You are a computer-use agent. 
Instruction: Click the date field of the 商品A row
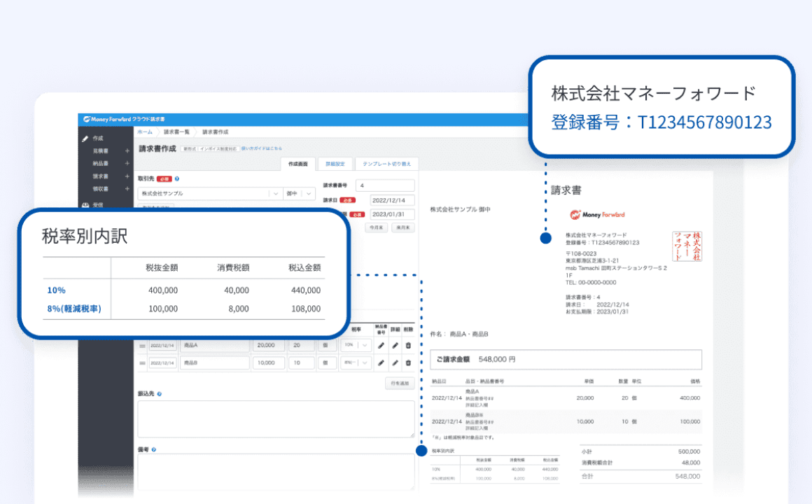click(x=162, y=346)
